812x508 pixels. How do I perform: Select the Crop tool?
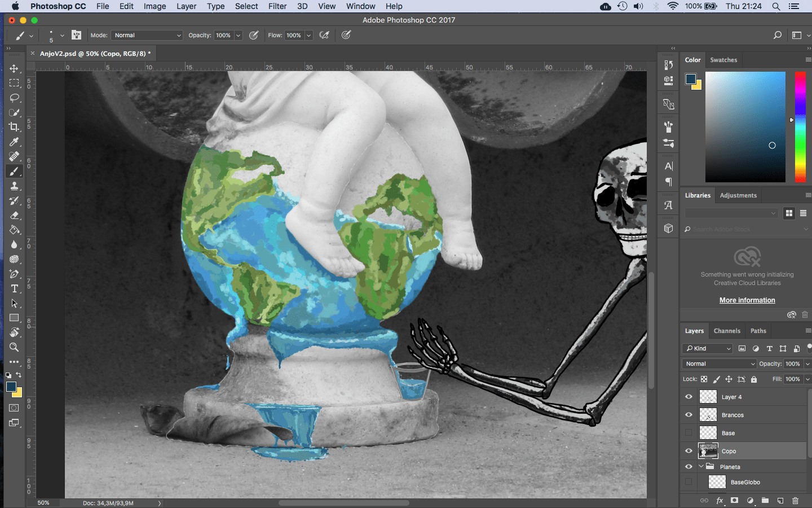pyautogui.click(x=14, y=127)
